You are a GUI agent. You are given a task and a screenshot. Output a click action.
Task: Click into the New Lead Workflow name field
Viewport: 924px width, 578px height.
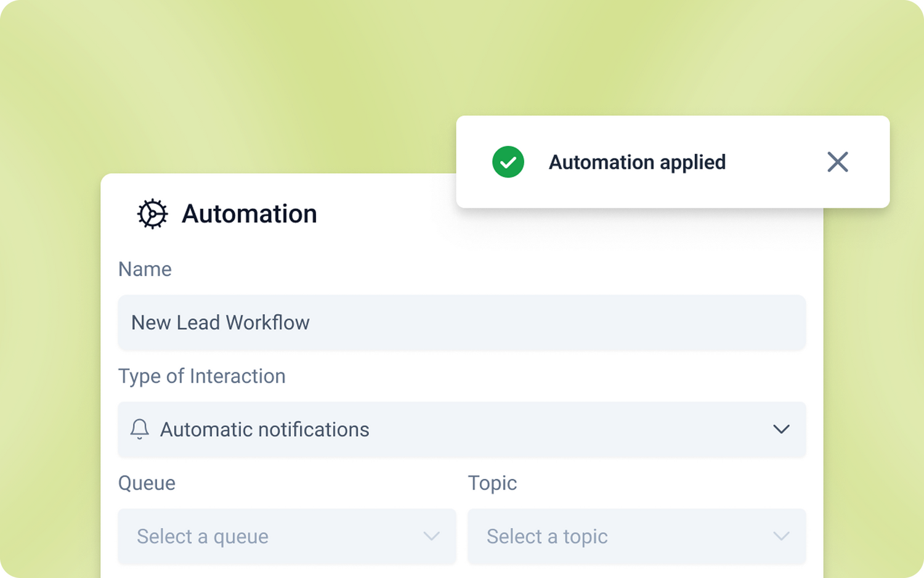tap(461, 322)
